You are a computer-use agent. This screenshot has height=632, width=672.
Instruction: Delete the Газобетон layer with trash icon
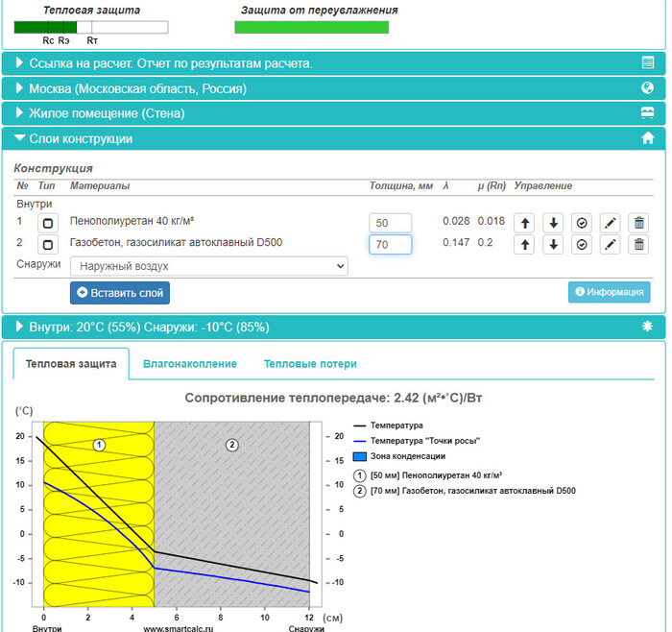[638, 244]
